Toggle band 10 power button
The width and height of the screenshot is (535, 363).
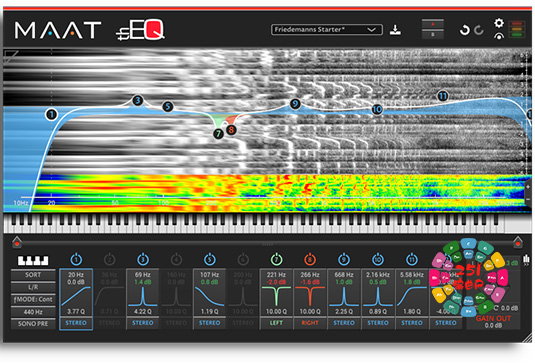coord(378,260)
